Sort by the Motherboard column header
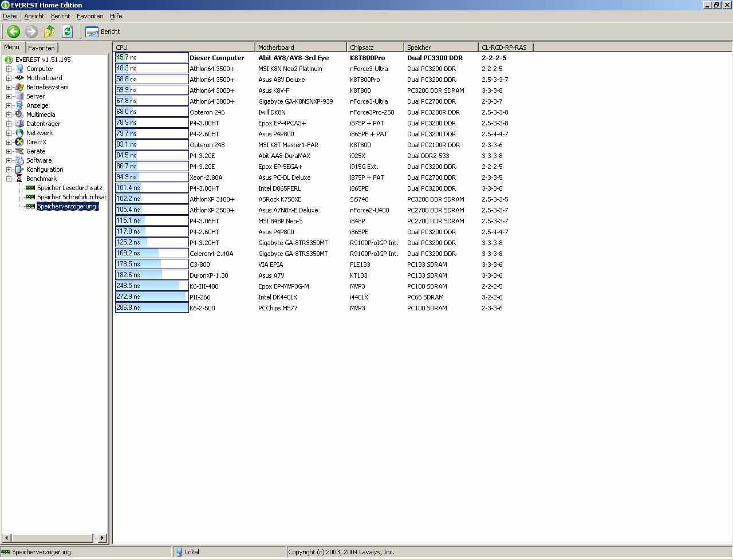Image resolution: width=733 pixels, height=560 pixels. [x=301, y=48]
